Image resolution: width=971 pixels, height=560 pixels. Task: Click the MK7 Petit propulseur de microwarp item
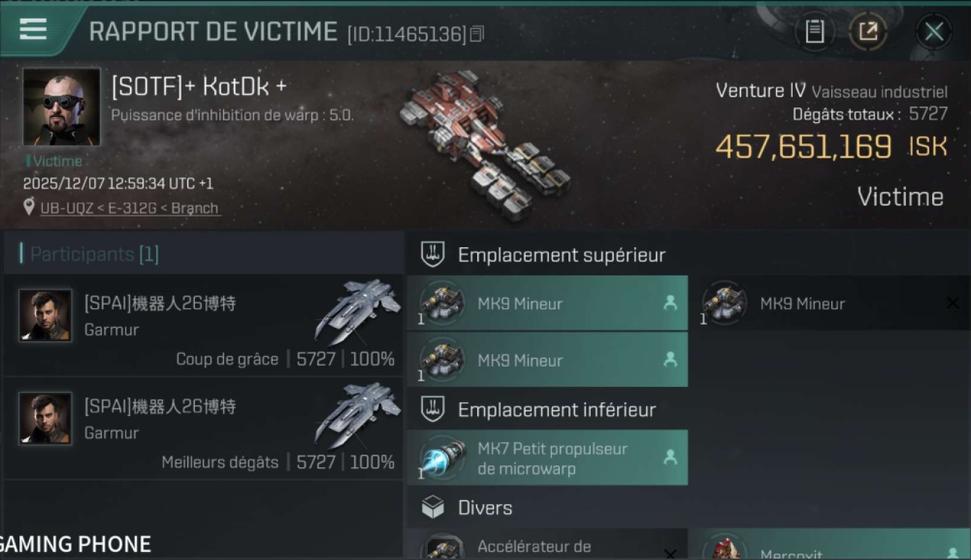click(x=547, y=458)
